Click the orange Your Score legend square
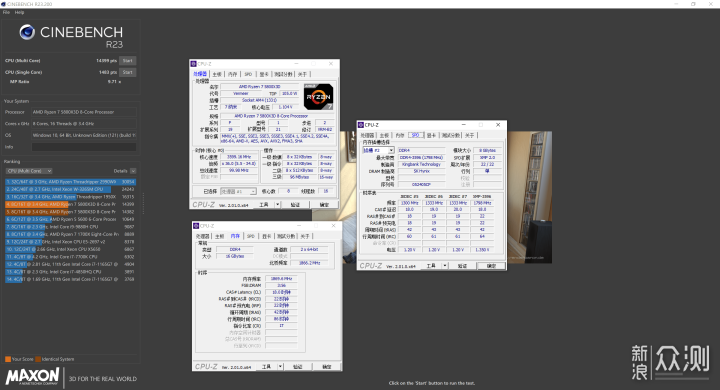The height and width of the screenshot is (390, 720). pyautogui.click(x=8, y=359)
